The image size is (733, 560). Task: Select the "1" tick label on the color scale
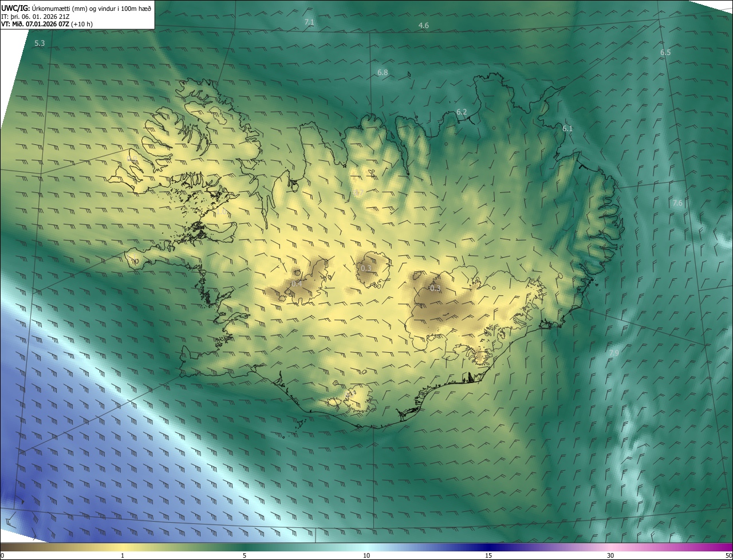(x=123, y=555)
